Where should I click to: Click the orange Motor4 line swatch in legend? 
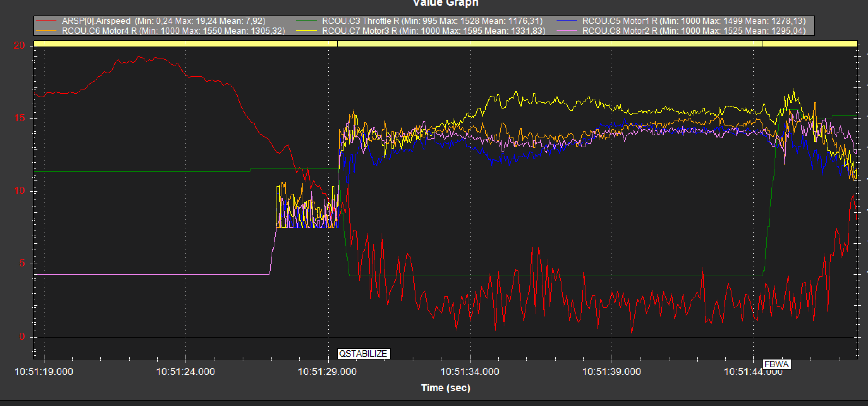pos(46,31)
